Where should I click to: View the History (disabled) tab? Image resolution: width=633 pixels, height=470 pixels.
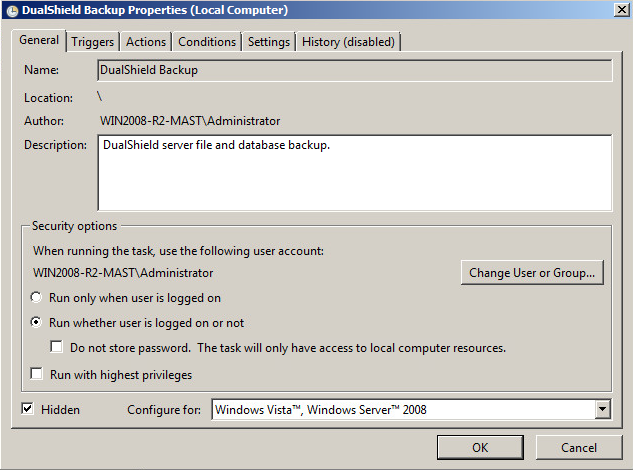349,42
